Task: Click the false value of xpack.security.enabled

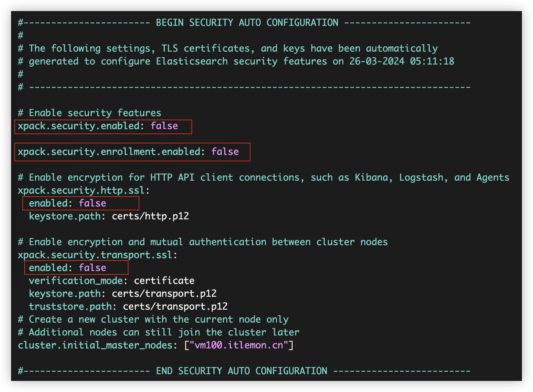Action: click(164, 126)
